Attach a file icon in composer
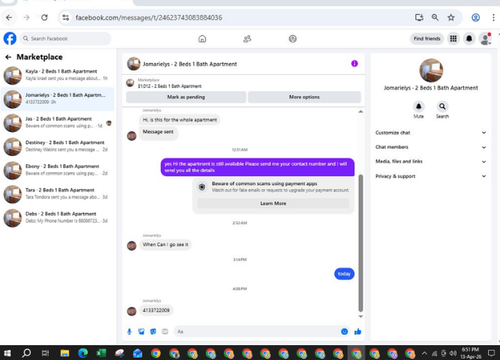The width and height of the screenshot is (500, 360). [x=141, y=331]
